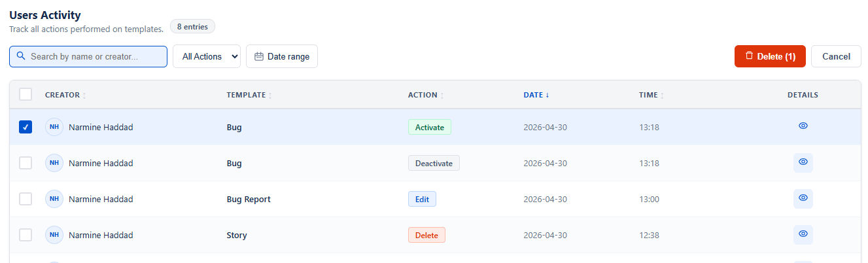868x263 pixels.
Task: Click time 12:38 cell
Action: (649, 236)
